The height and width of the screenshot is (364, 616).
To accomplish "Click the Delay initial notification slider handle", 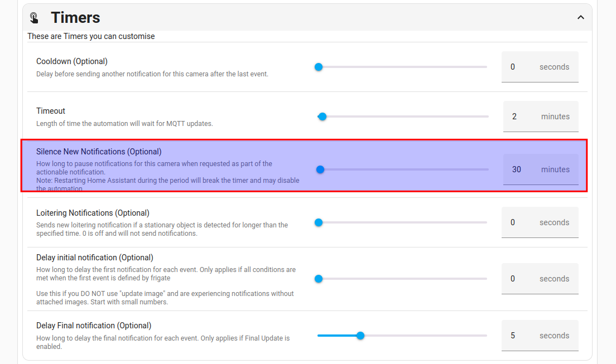I will (x=319, y=279).
